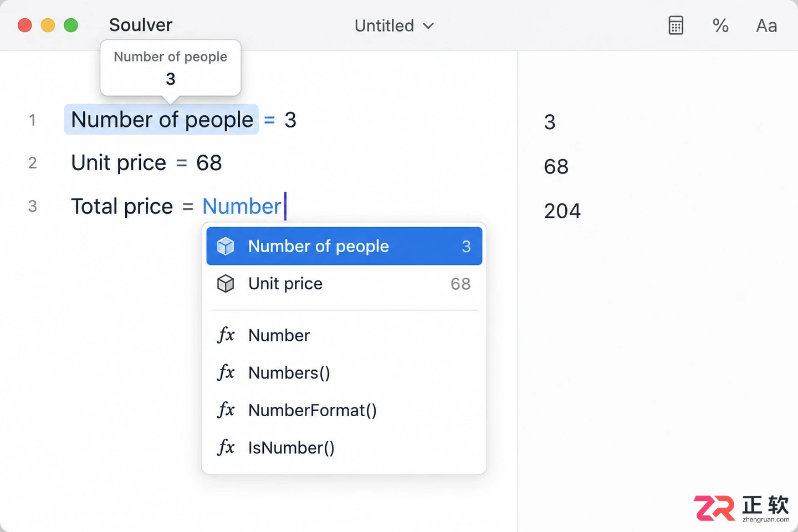Image resolution: width=798 pixels, height=532 pixels.
Task: Click the fx icon beside IsNumber()
Action: click(x=226, y=447)
